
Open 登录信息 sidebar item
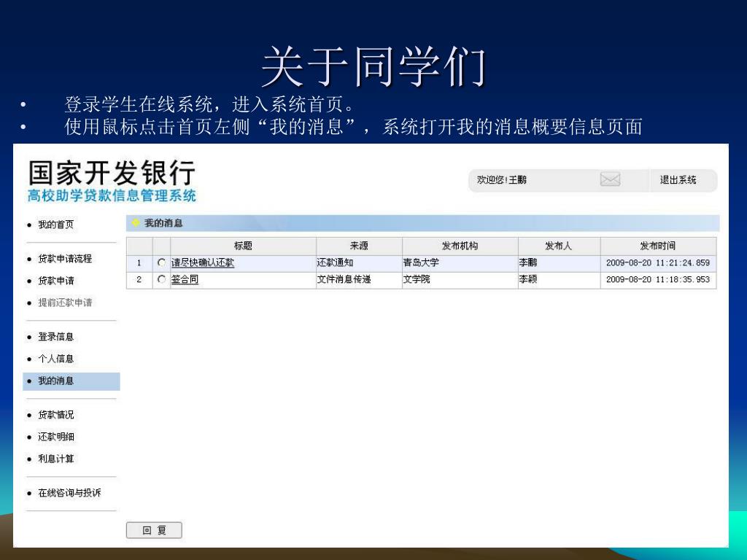tap(55, 337)
